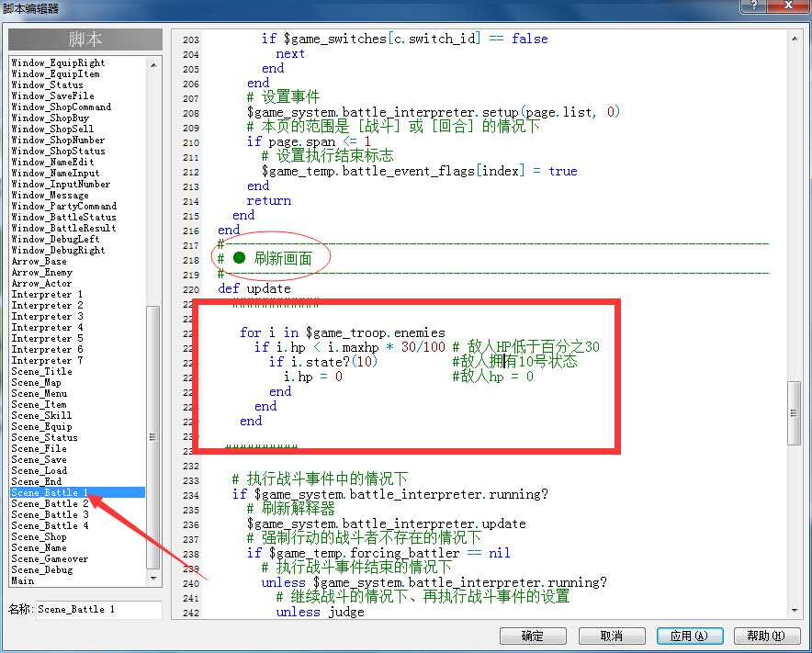The height and width of the screenshot is (653, 812).
Task: Click the 'for i in $game_troop.enemies' line
Action: [x=343, y=332]
